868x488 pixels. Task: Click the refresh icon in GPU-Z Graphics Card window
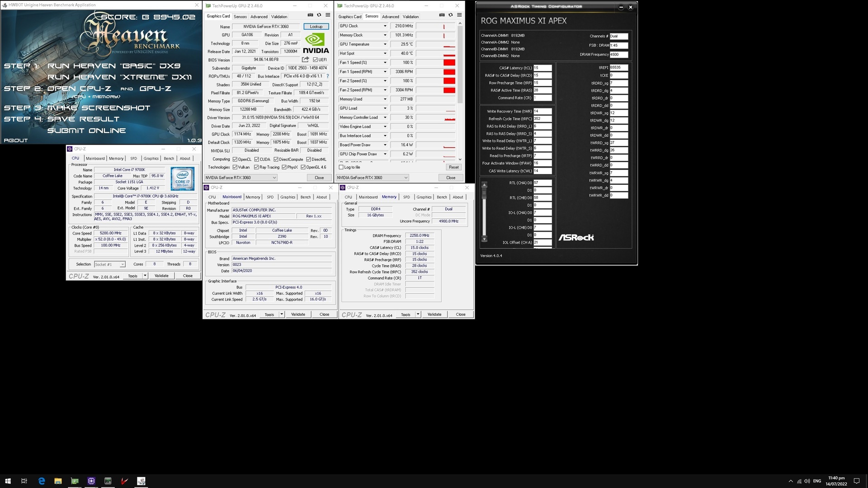point(319,15)
